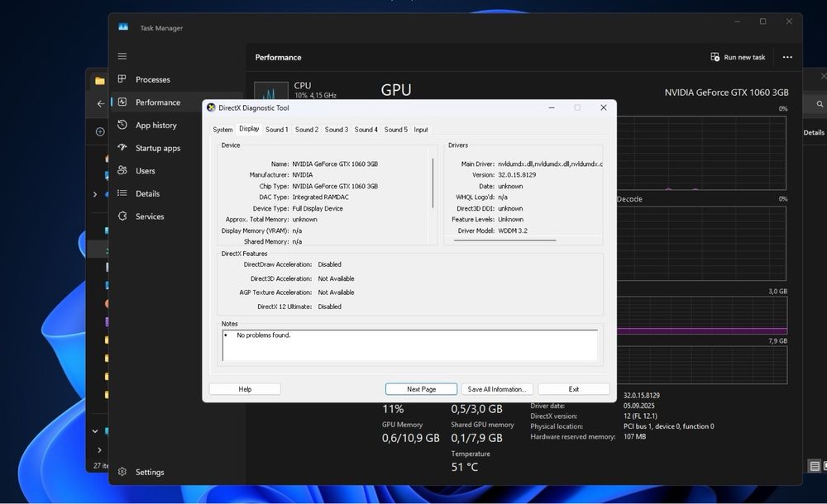
Task: Open the Sound 3 tab
Action: (x=336, y=130)
